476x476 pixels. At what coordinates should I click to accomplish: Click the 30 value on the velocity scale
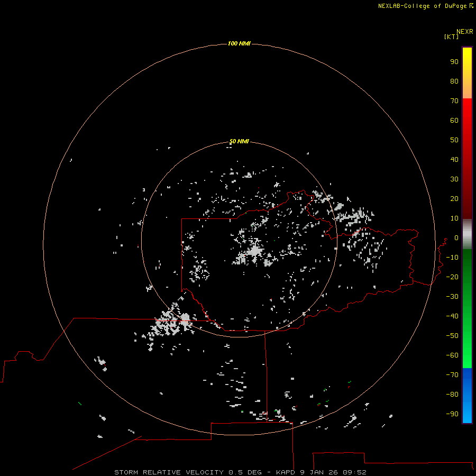[454, 179]
